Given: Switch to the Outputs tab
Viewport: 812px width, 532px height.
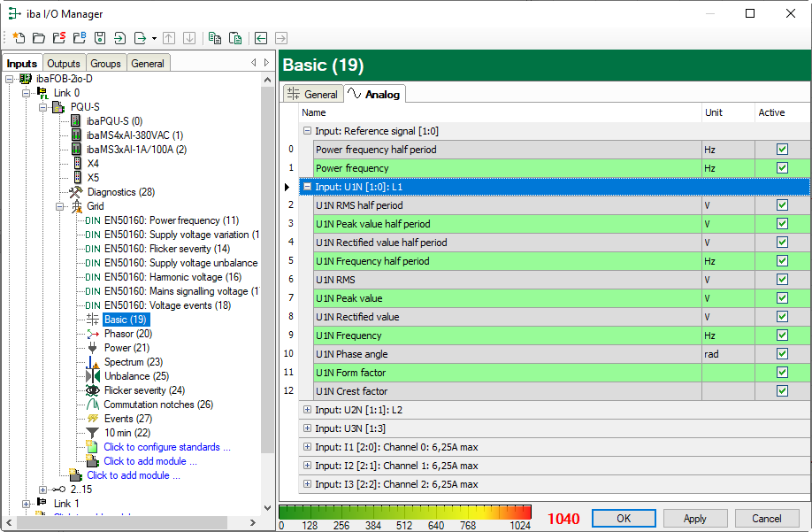Looking at the screenshot, I should click(x=64, y=64).
